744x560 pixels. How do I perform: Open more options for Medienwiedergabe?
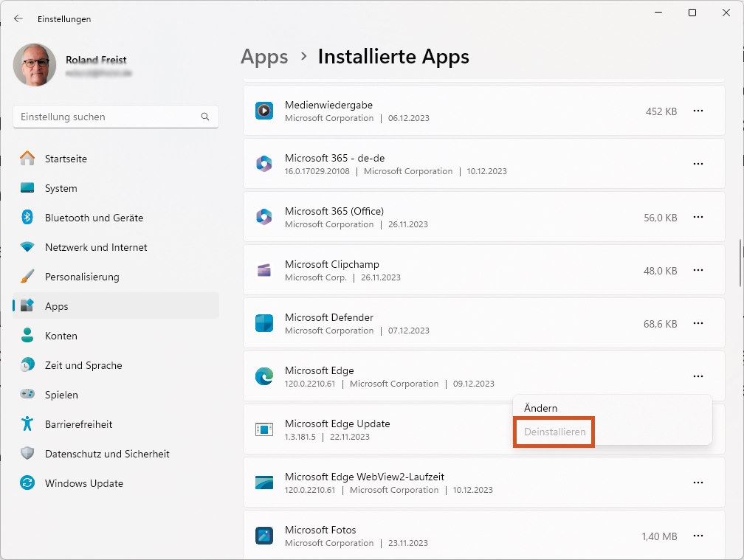(698, 111)
